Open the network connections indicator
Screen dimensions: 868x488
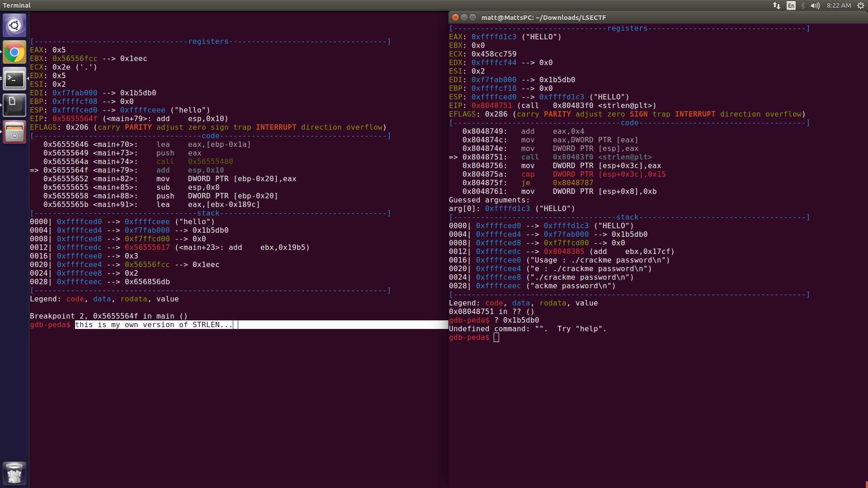click(x=777, y=5)
